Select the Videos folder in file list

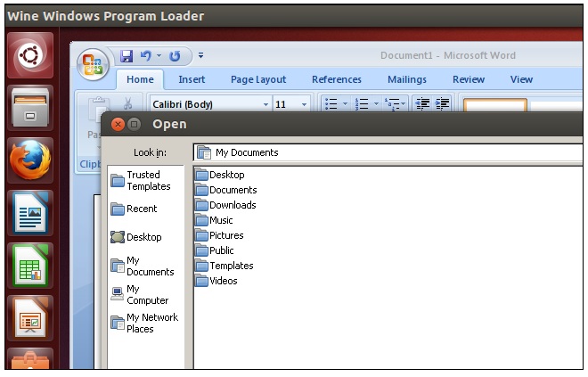216,281
